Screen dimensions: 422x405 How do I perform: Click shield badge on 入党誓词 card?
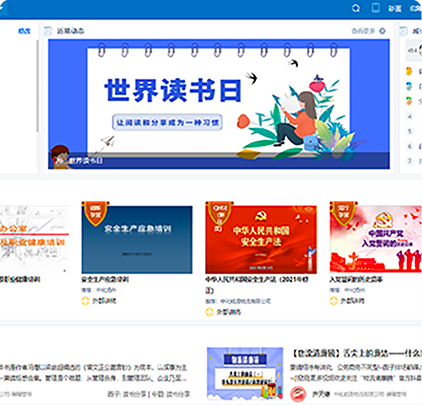tap(344, 213)
